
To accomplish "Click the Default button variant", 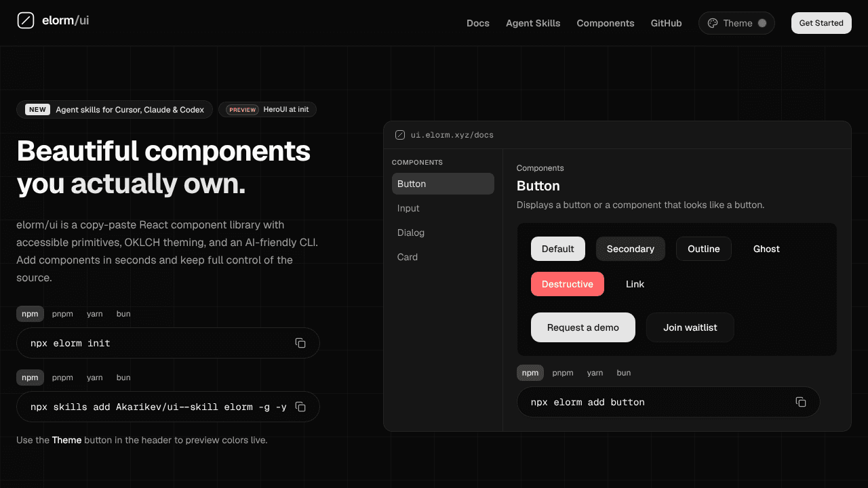I will coord(558,249).
